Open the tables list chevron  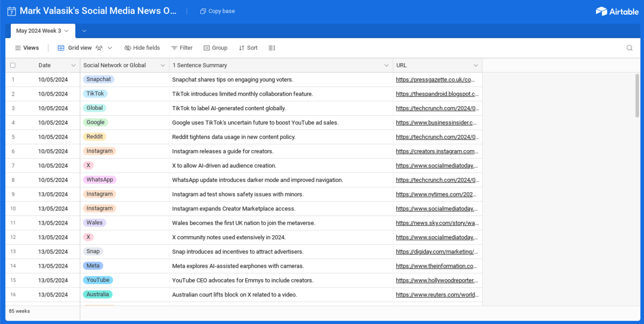(84, 31)
